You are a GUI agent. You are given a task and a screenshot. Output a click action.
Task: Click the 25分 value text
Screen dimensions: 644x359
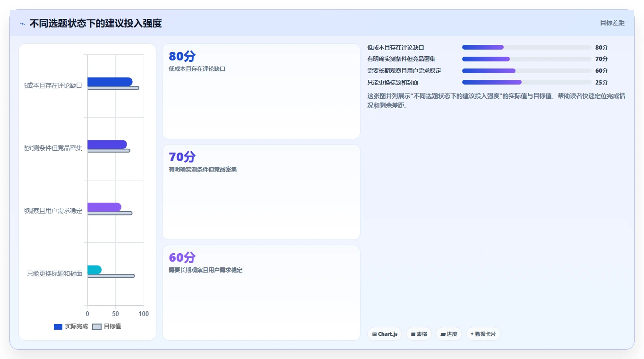coord(601,82)
